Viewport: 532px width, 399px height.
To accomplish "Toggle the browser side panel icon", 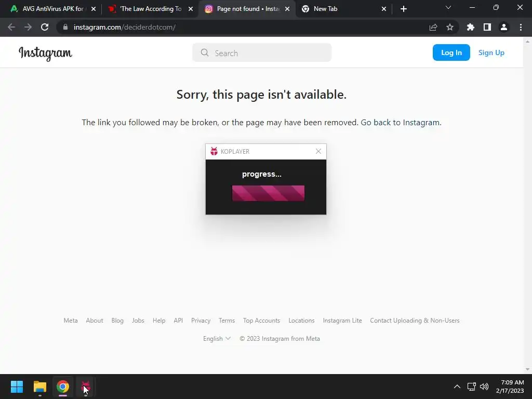I will point(487,27).
